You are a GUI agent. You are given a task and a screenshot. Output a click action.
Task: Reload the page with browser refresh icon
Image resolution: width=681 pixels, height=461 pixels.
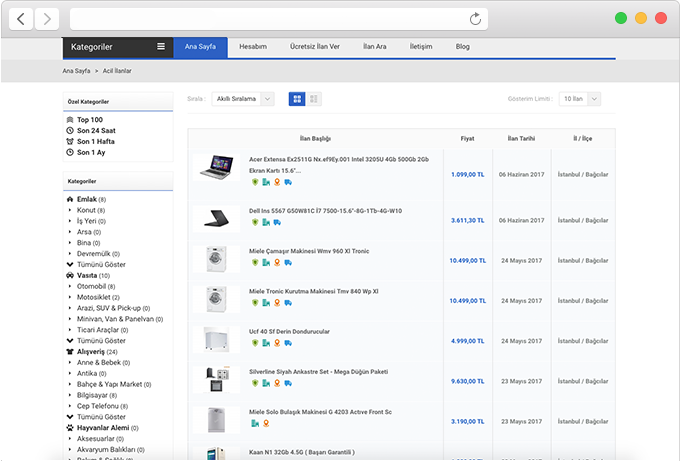476,19
